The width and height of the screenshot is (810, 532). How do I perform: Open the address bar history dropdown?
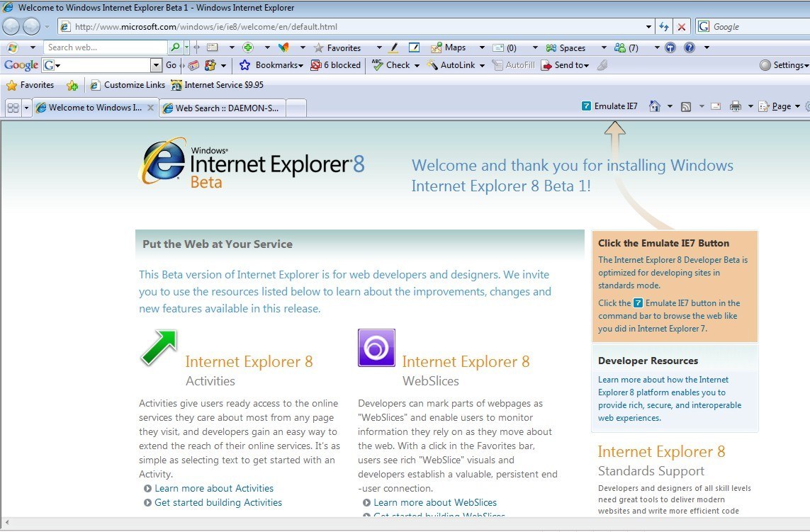pyautogui.click(x=648, y=26)
